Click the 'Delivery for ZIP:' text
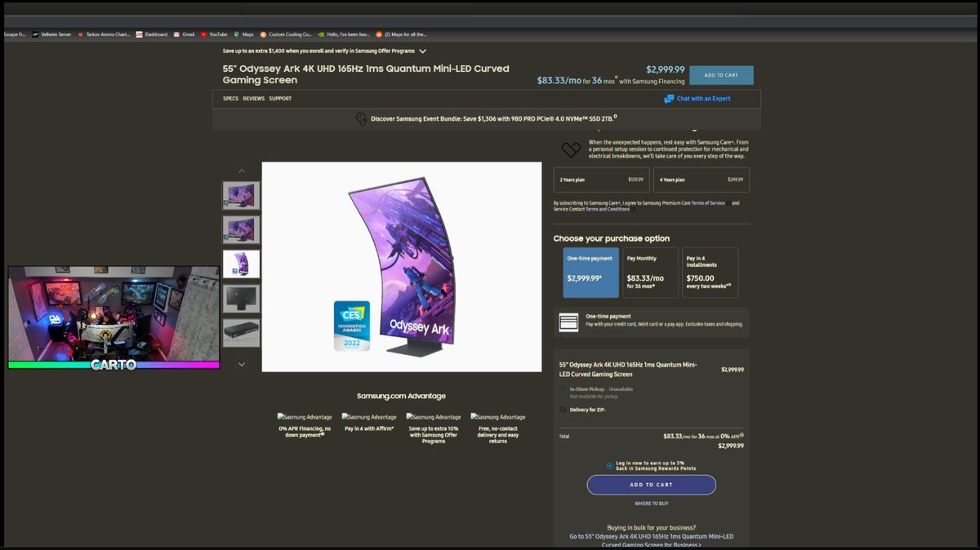The height and width of the screenshot is (550, 980). coord(586,410)
